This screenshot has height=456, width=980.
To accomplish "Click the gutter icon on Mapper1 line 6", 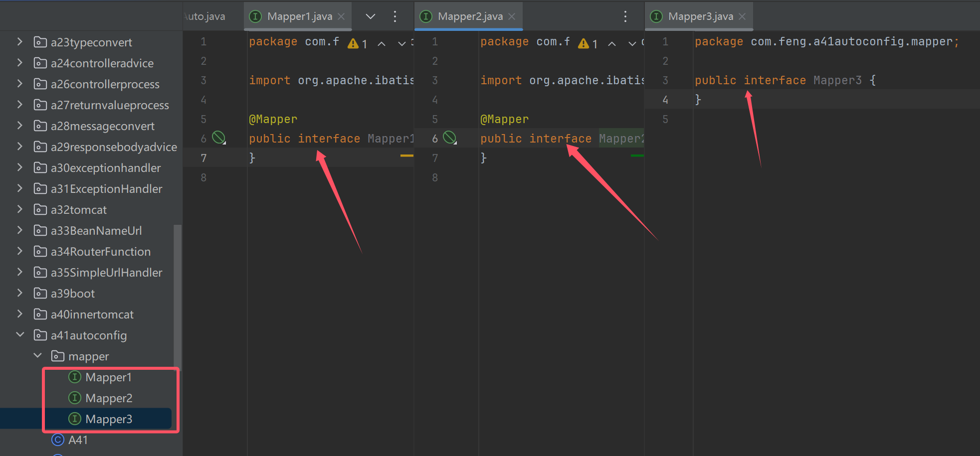I will coord(219,138).
